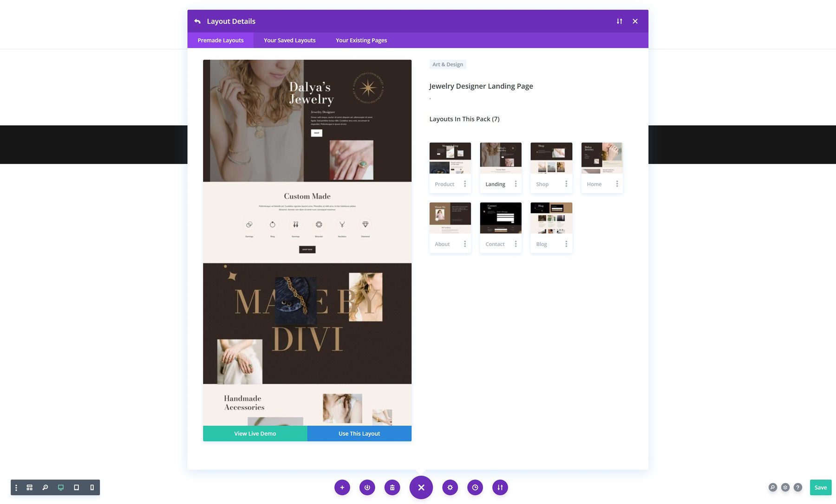Open the three-dot menu on Landing layout
Screen dimensions: 836x504
click(516, 184)
